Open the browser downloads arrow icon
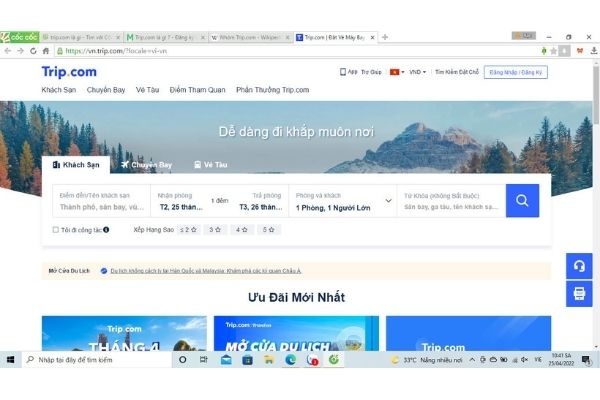 tap(594, 51)
